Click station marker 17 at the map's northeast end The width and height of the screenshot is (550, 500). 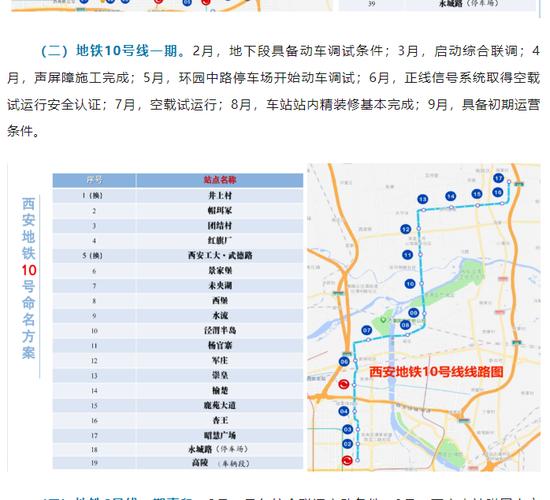coord(498,178)
